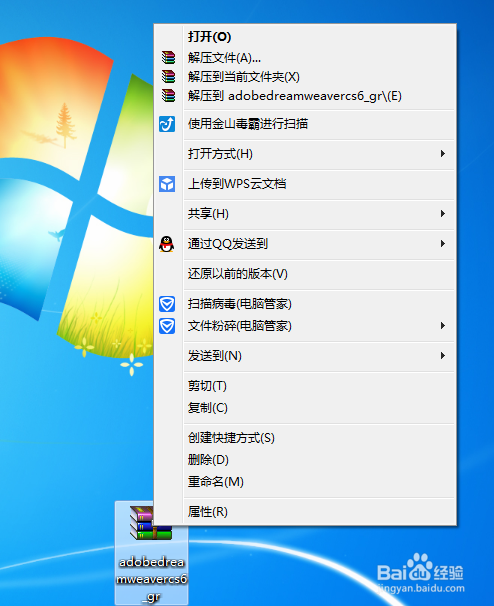Click the QQ penguin icon
The image size is (494, 606).
click(167, 244)
